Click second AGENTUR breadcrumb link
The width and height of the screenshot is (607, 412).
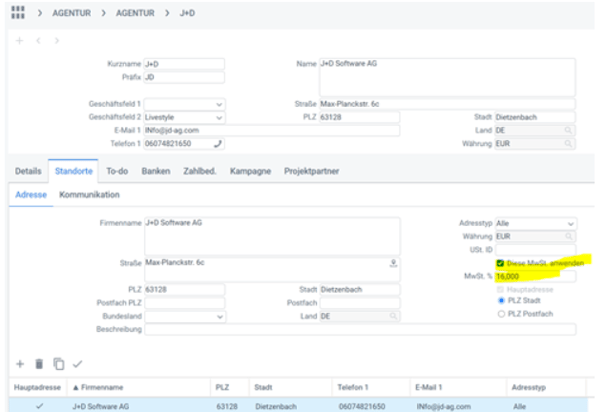pyautogui.click(x=135, y=13)
